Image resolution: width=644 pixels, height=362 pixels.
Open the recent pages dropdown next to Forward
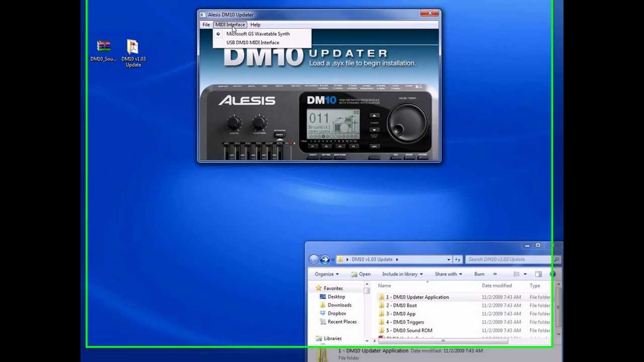point(333,259)
